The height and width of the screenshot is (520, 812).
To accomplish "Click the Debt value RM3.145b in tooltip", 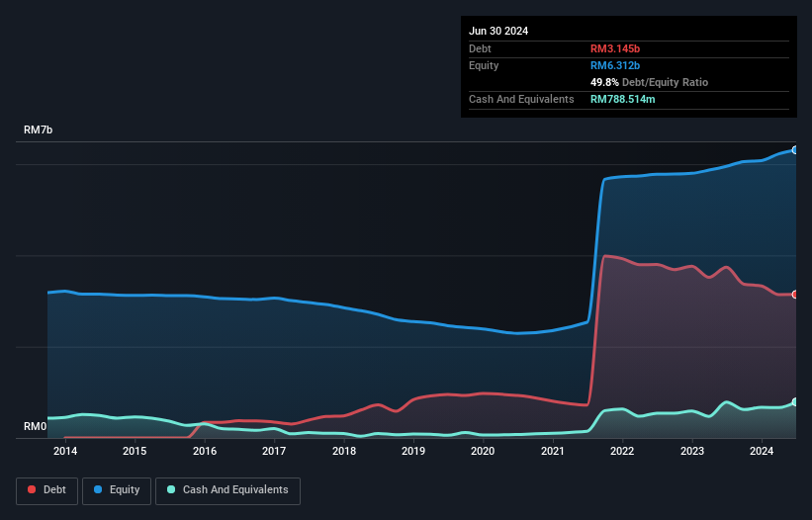I will click(x=615, y=48).
